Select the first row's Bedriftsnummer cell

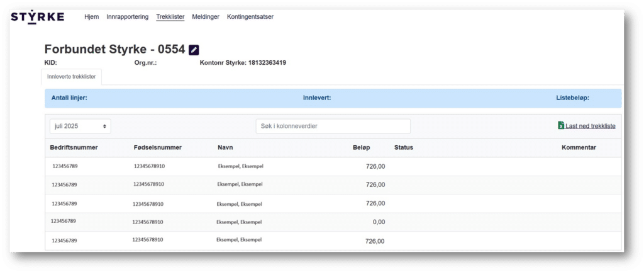65,166
